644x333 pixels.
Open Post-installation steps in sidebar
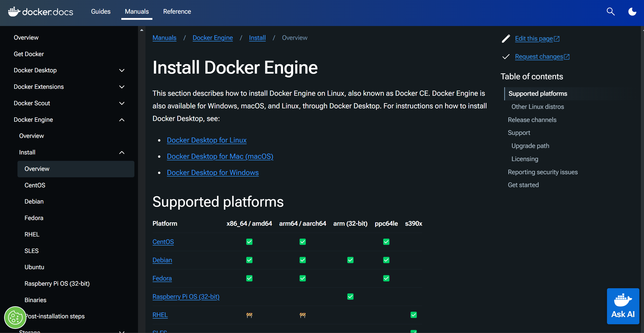pos(55,316)
